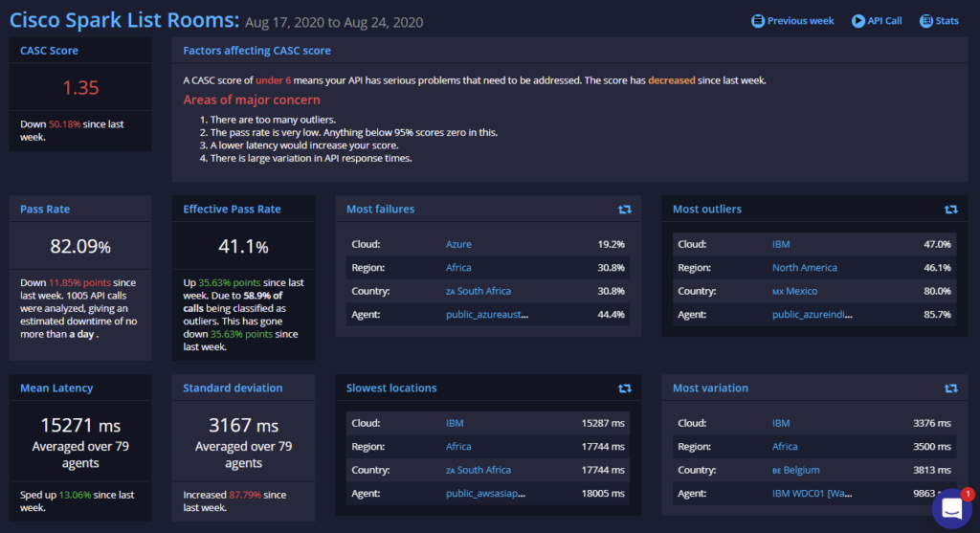Toggle the Most failures swap icon
This screenshot has height=533, width=980.
[624, 210]
